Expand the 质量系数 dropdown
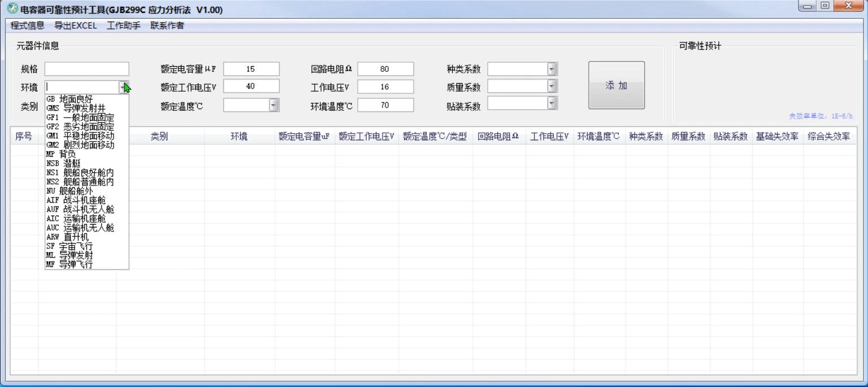This screenshot has width=868, height=387. point(552,87)
